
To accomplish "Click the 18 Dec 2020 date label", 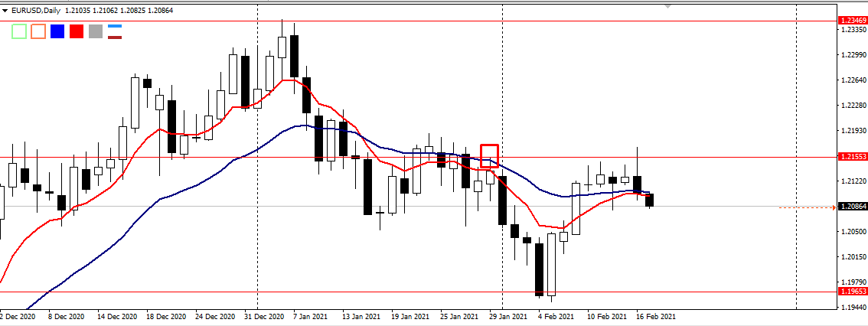I will (166, 317).
